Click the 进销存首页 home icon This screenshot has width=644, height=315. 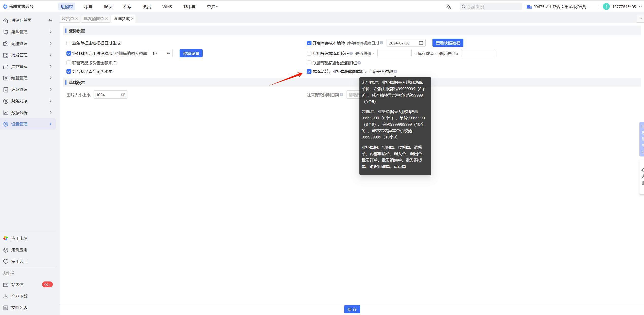[6, 20]
